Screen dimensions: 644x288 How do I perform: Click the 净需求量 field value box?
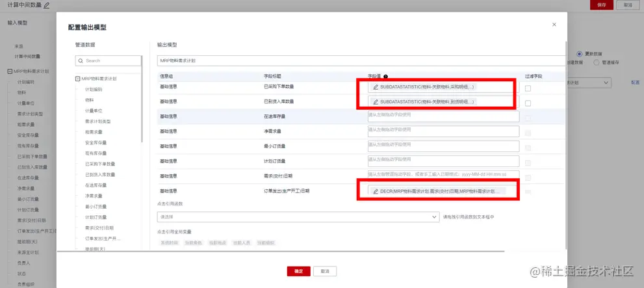coord(443,131)
